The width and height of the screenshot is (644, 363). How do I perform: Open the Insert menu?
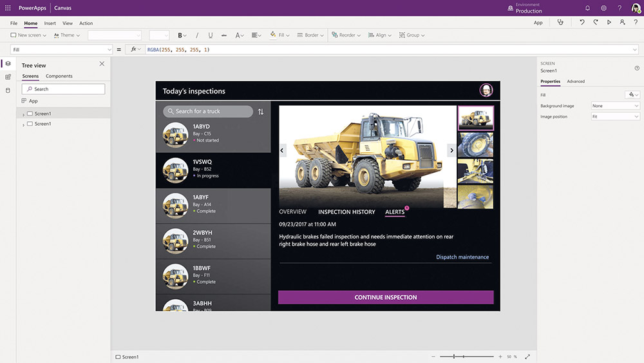coord(50,23)
